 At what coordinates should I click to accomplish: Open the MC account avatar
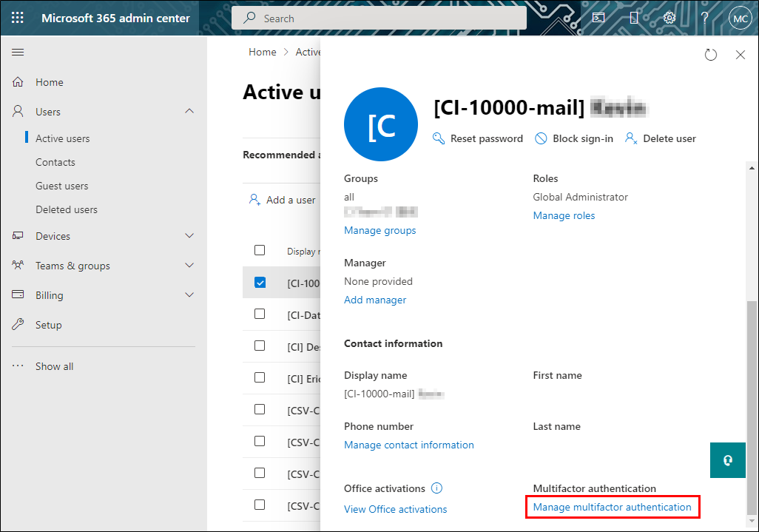click(x=740, y=18)
